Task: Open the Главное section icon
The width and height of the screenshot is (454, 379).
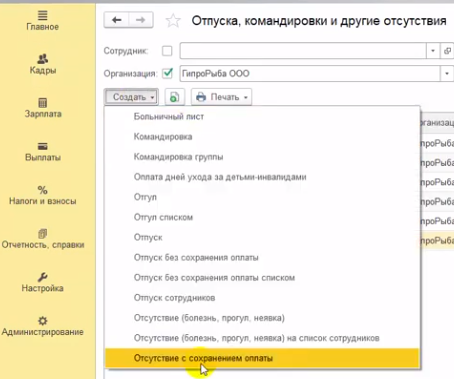Action: pos(42,15)
